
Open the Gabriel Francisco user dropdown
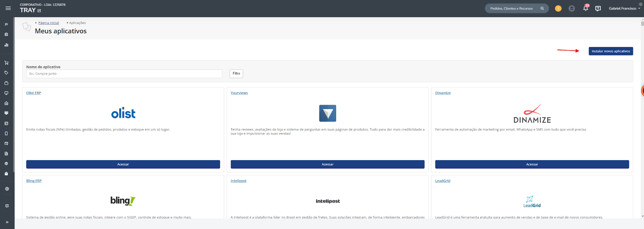(x=624, y=8)
